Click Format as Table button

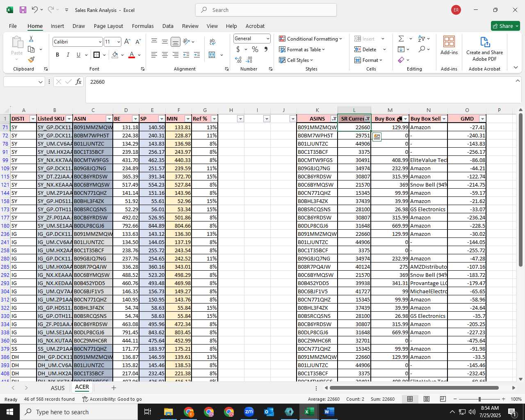[301, 49]
